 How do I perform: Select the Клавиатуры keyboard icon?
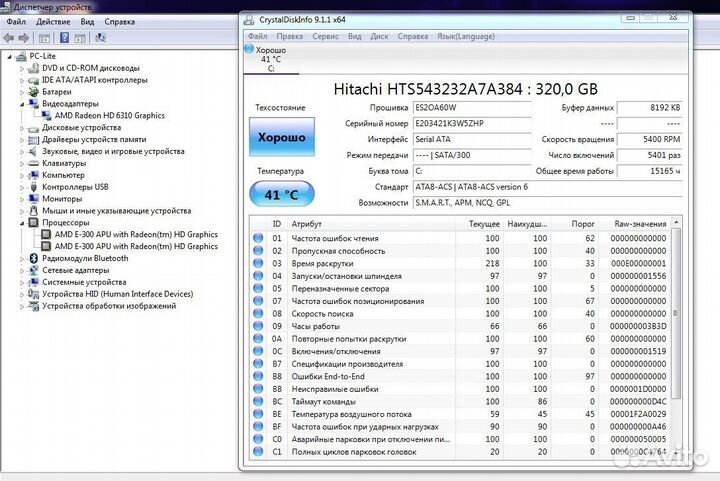(34, 163)
